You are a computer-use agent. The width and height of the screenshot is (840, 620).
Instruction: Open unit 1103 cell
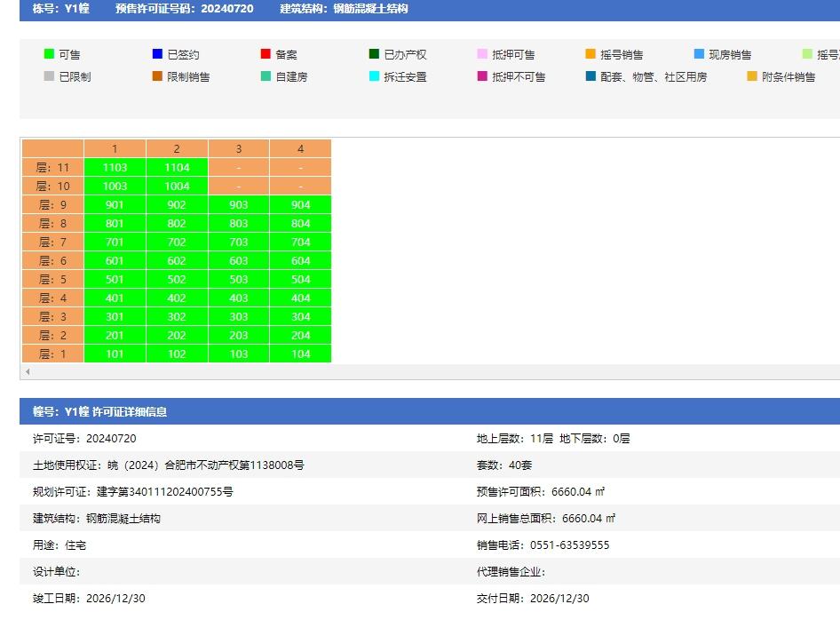pyautogui.click(x=115, y=168)
